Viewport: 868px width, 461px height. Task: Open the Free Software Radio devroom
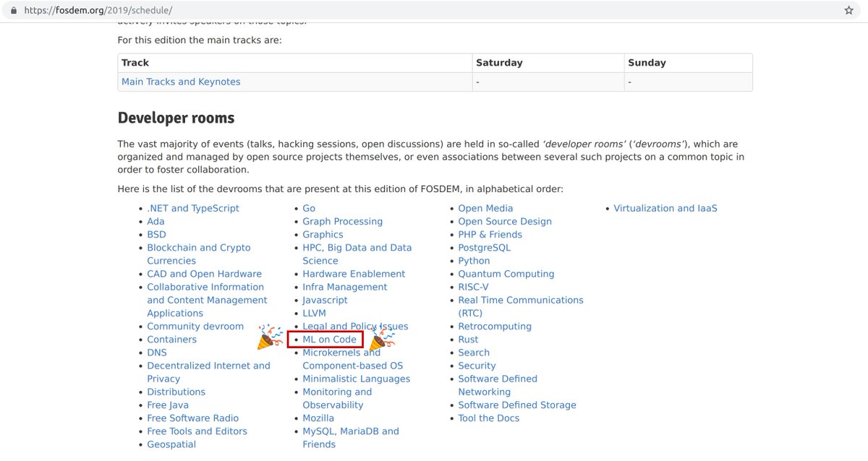[x=192, y=418]
